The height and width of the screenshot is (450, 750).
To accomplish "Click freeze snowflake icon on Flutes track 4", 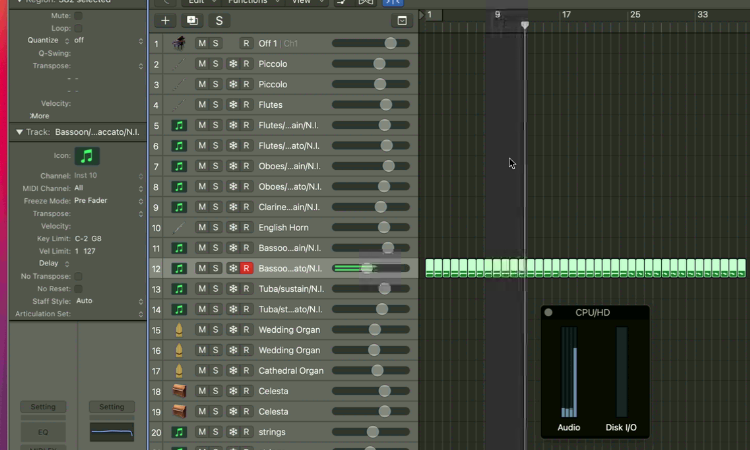I will [233, 104].
